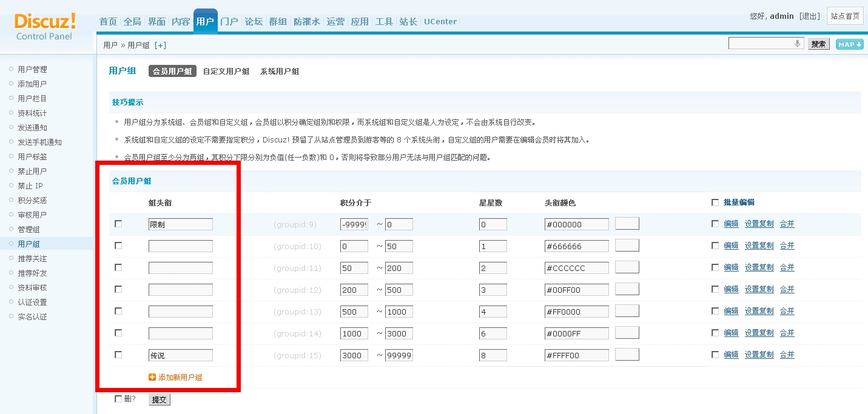868x414 pixels.
Task: Click color swatch next to #FFFF00
Action: (627, 354)
